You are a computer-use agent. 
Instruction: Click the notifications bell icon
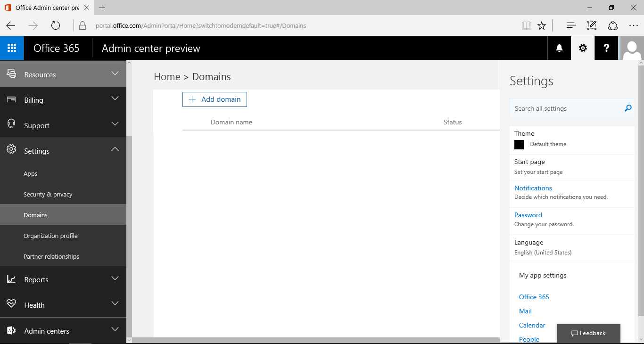pyautogui.click(x=559, y=48)
